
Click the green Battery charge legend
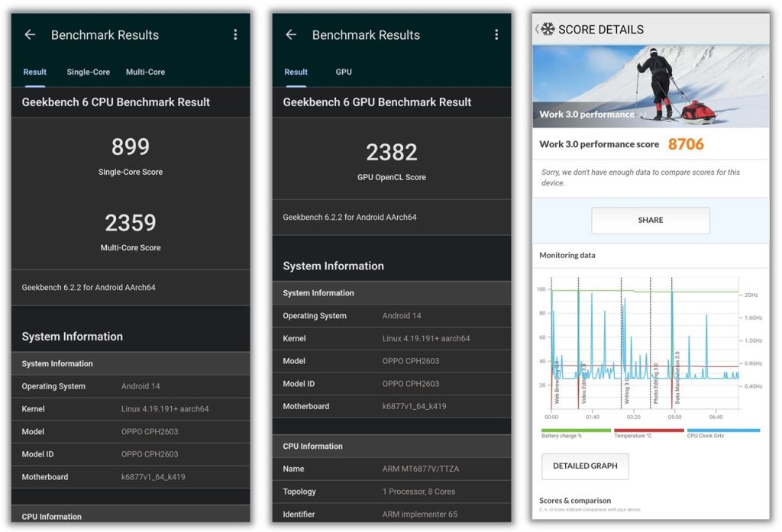576,431
